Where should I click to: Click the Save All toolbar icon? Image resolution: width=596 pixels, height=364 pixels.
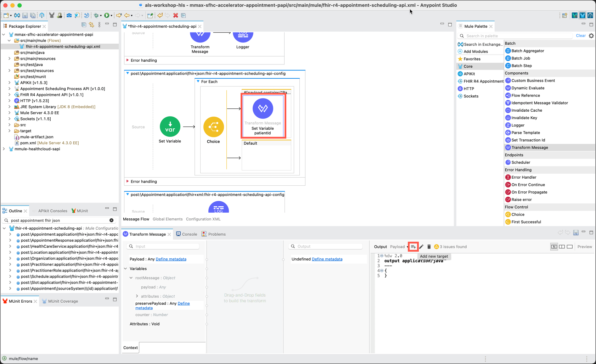tap(33, 16)
